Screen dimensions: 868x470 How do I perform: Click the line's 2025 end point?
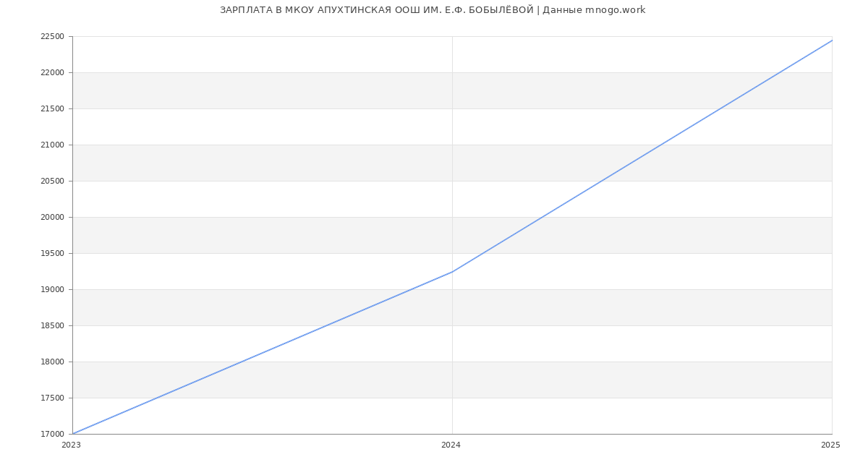832,40
